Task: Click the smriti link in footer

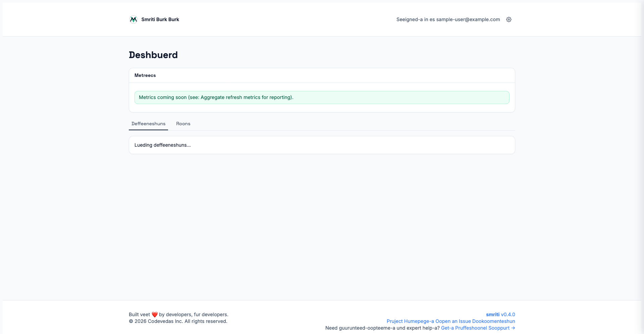Action: tap(492, 315)
